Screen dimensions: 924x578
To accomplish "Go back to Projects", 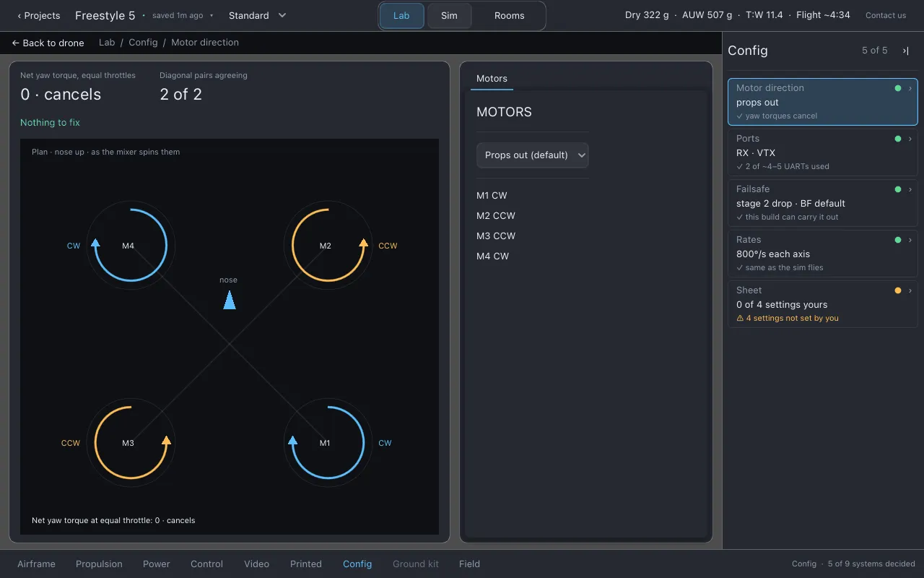I will [39, 15].
